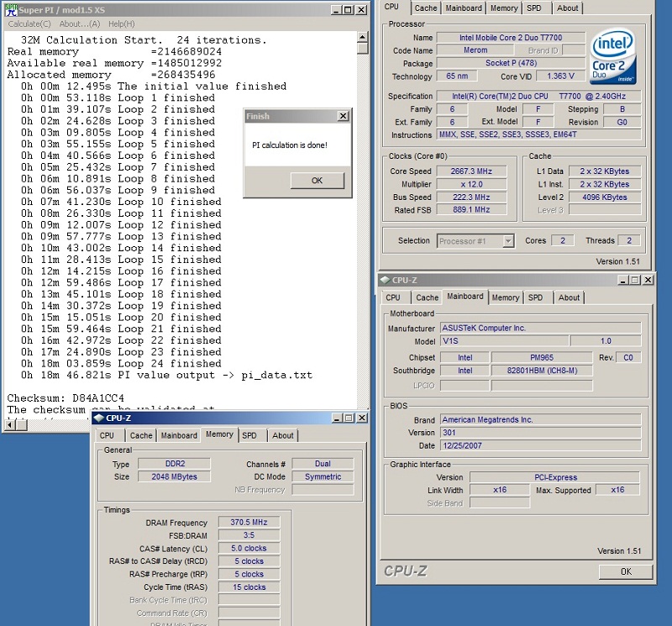Click the Core Speed value 2667.3 MHz
Screen dimensions: 672x626
coord(471,171)
